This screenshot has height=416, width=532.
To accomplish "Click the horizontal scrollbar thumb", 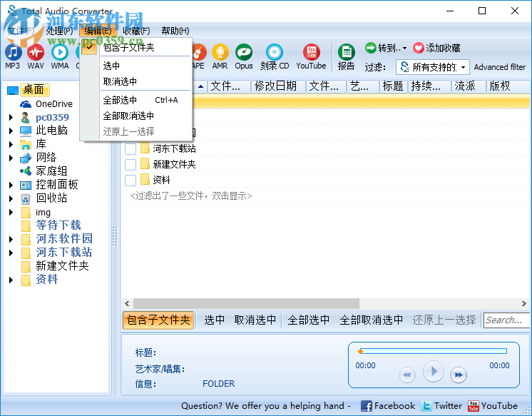I will coord(246,303).
